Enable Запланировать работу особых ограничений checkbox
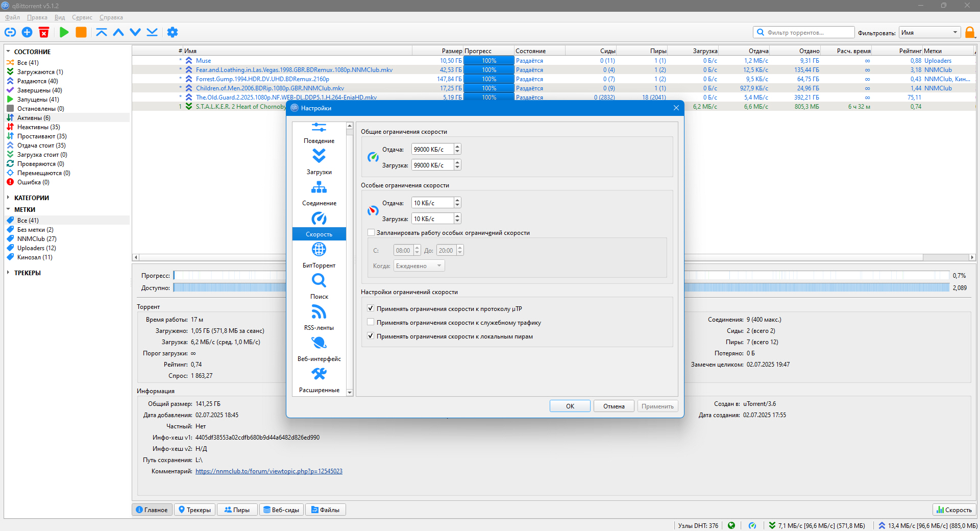Screen dimensions: 980x531 (x=371, y=232)
